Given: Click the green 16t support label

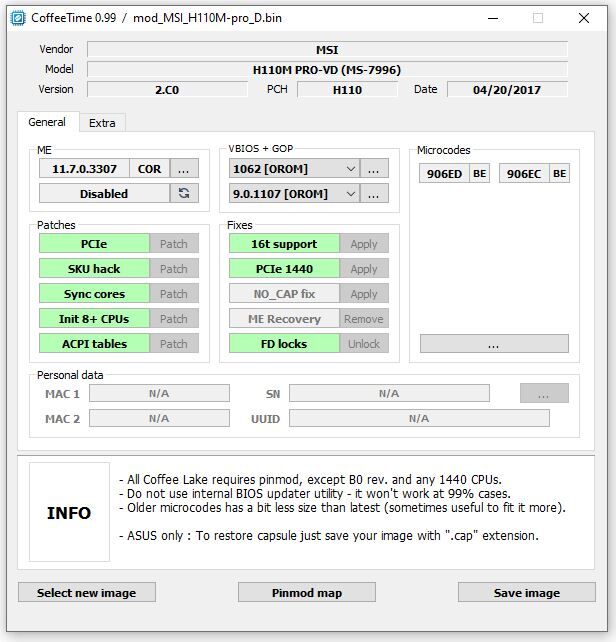Looking at the screenshot, I should (284, 244).
